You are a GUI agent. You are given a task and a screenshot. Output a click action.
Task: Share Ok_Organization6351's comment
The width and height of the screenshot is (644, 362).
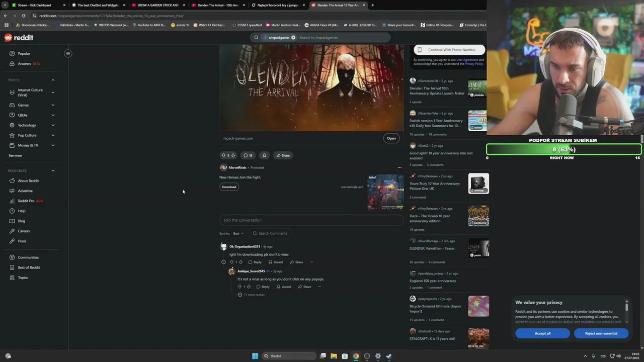(x=296, y=262)
